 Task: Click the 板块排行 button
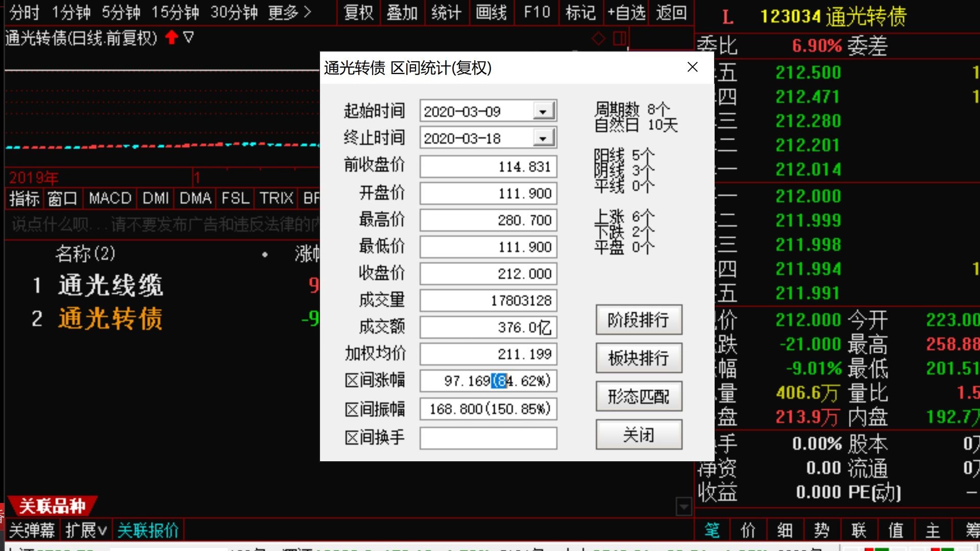639,358
